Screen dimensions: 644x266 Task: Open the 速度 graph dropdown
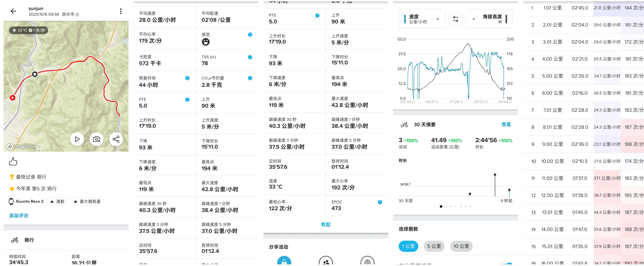[x=422, y=19]
